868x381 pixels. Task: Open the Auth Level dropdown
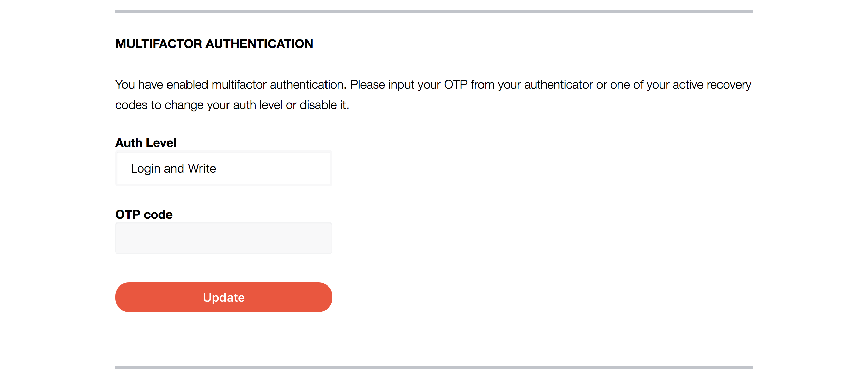point(223,168)
